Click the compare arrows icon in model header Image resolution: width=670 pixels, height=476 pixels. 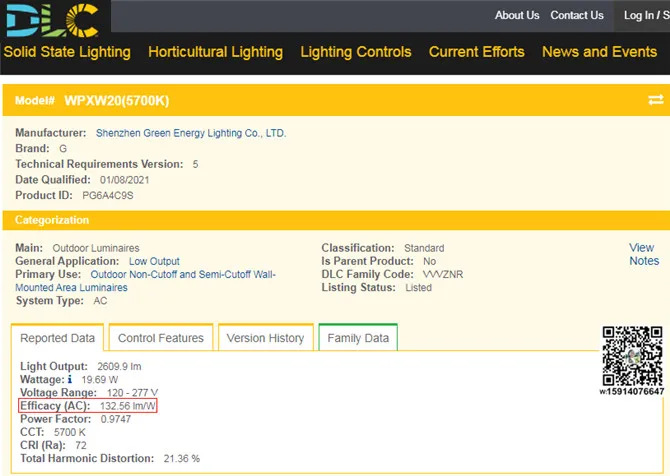point(655,100)
